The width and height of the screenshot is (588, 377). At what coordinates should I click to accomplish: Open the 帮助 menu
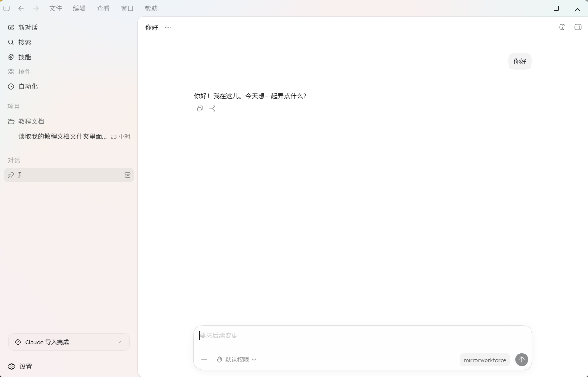point(151,8)
